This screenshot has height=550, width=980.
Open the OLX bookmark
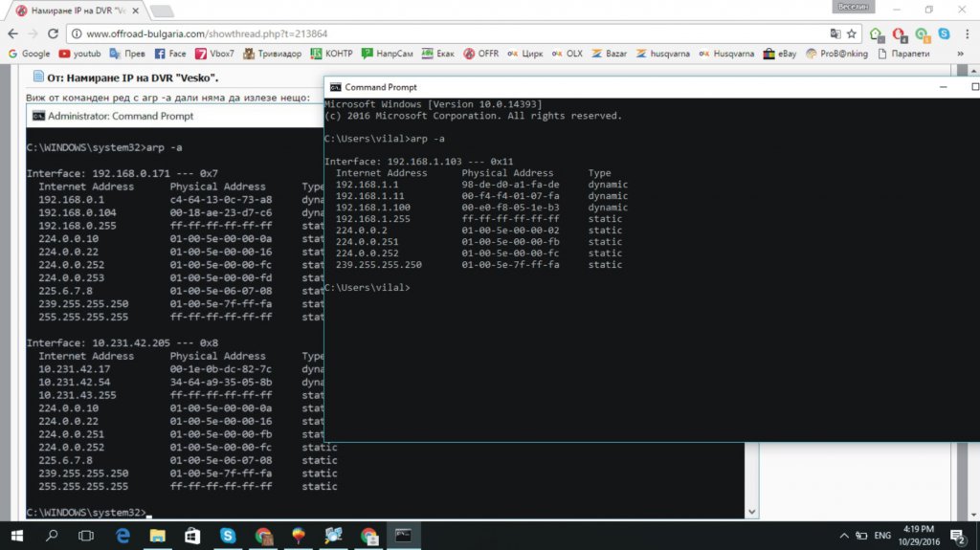(567, 54)
